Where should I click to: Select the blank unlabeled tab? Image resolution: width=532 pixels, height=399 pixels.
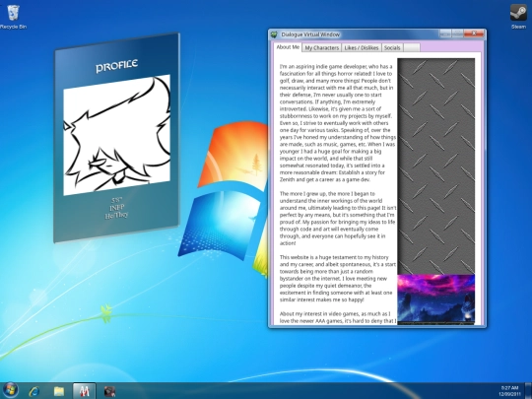(x=412, y=48)
